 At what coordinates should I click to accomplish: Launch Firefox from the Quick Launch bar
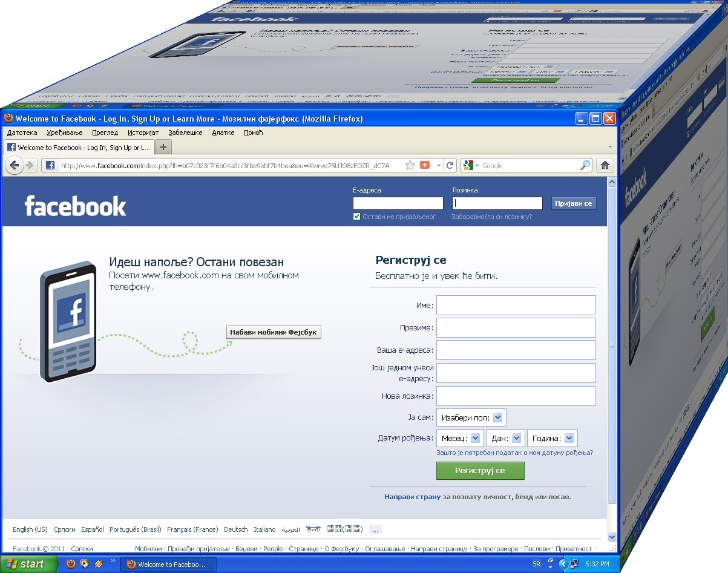71,564
